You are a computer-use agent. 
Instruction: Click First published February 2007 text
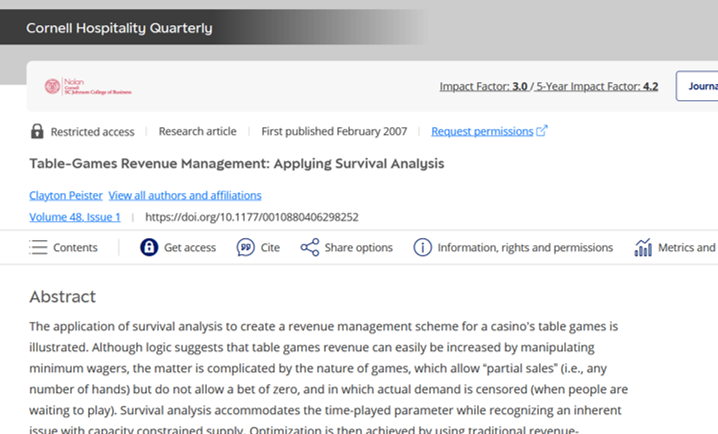coord(334,131)
